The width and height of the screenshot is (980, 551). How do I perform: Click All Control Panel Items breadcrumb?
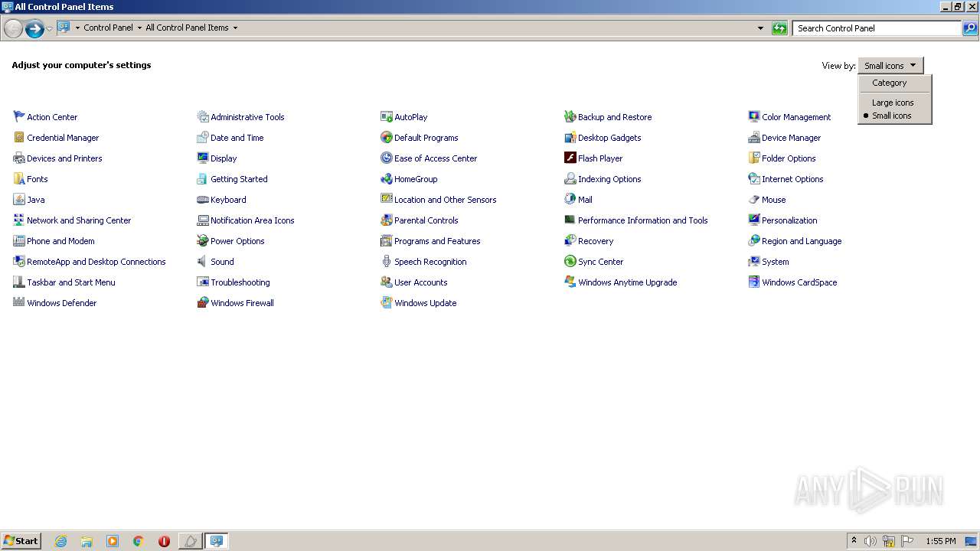coord(187,28)
